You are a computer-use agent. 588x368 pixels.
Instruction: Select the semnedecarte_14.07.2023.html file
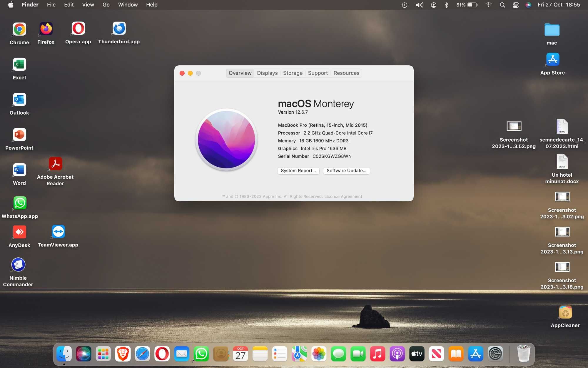tap(562, 127)
